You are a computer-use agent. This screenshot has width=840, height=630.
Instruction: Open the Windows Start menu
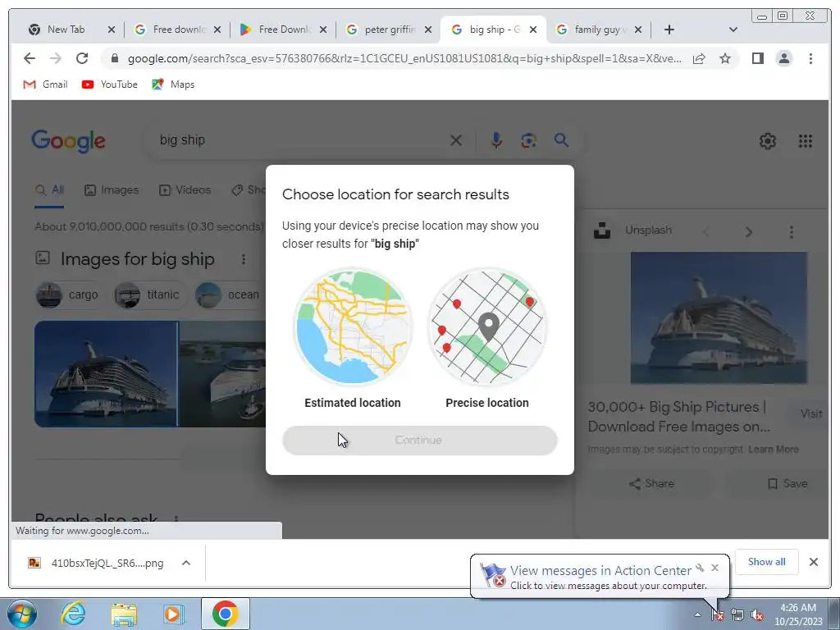pos(22,614)
